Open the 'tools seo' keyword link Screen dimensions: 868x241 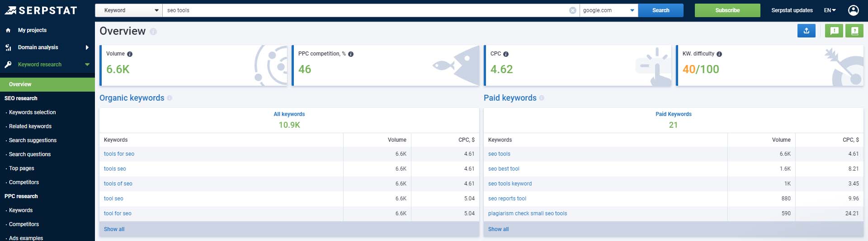115,169
